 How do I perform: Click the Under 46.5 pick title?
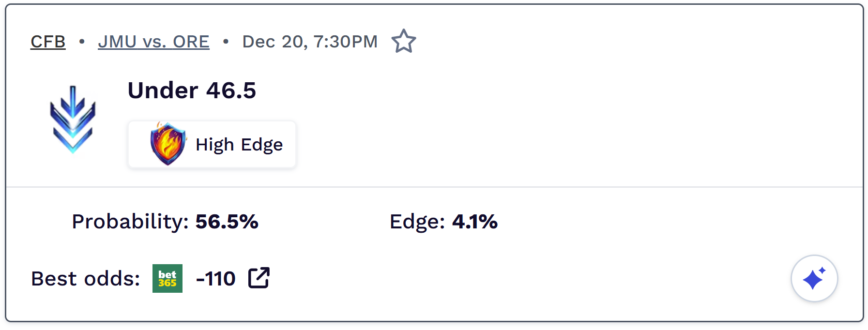click(192, 90)
